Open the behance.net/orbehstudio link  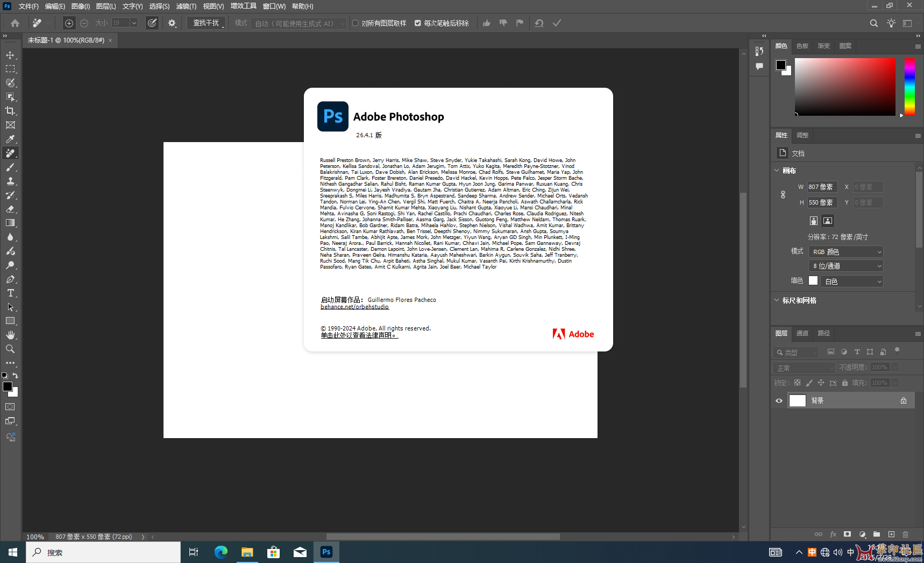[x=354, y=307]
